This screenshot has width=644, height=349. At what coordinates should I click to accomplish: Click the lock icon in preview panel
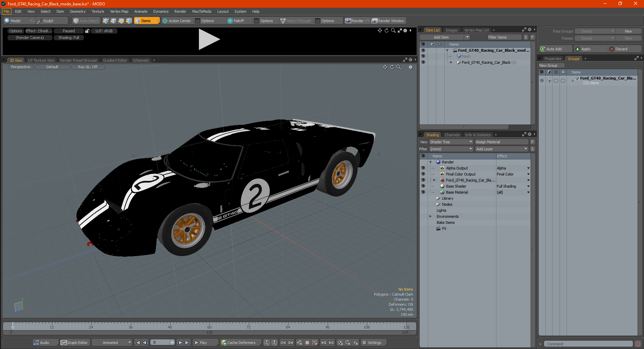(87, 31)
